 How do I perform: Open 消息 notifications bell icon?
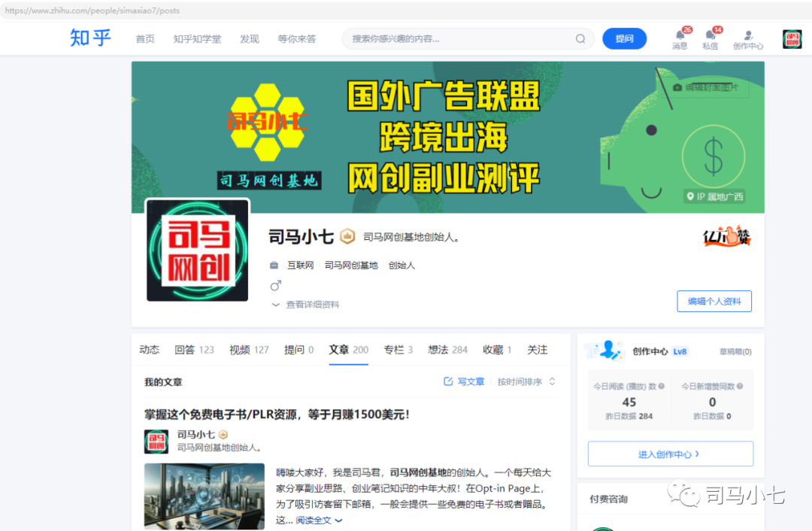pyautogui.click(x=680, y=35)
